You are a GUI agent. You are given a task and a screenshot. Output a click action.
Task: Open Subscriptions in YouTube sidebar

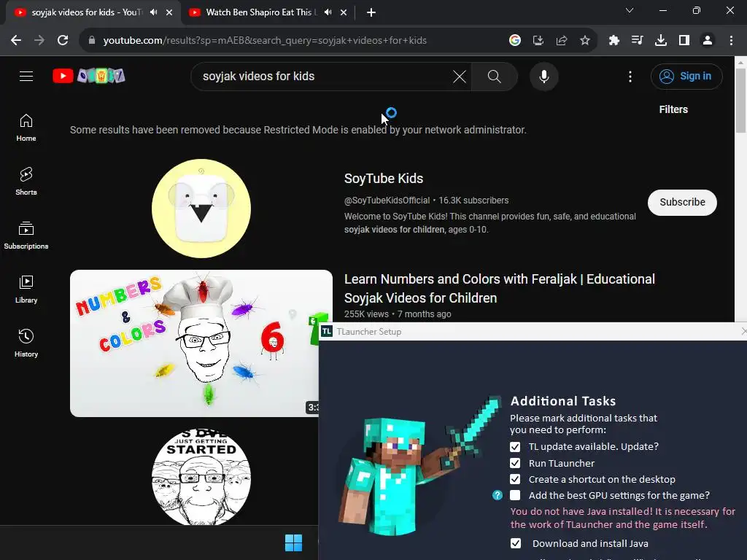pyautogui.click(x=26, y=236)
